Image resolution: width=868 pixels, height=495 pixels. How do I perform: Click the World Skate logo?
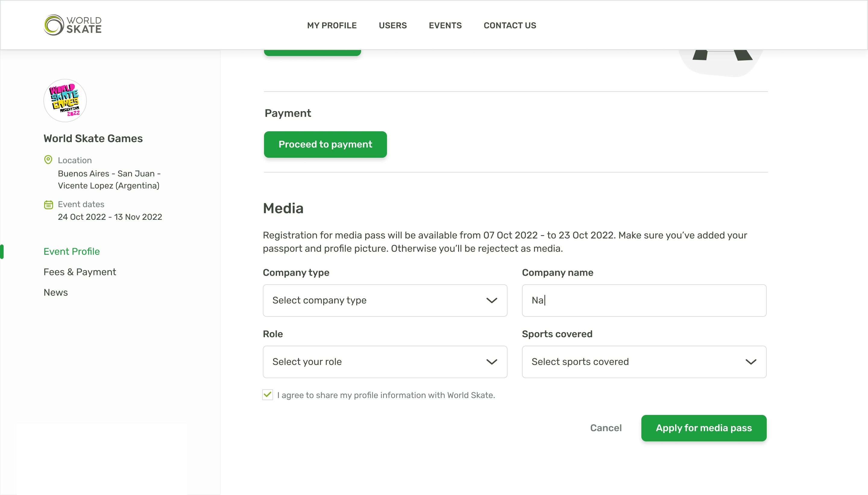[x=72, y=25]
